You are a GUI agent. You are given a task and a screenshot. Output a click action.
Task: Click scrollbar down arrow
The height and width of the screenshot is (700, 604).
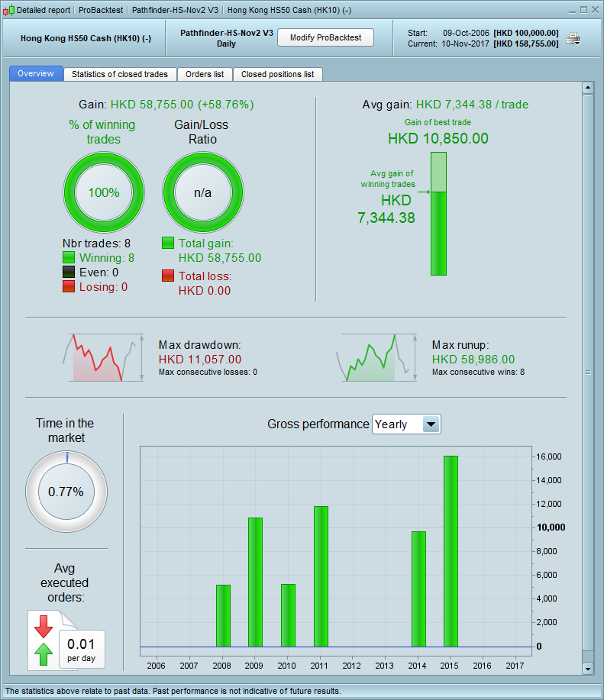[588, 668]
